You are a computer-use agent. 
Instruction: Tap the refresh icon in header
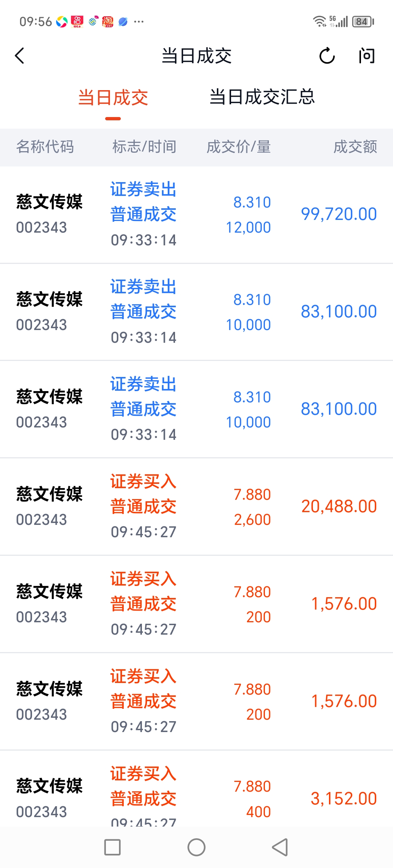click(327, 56)
